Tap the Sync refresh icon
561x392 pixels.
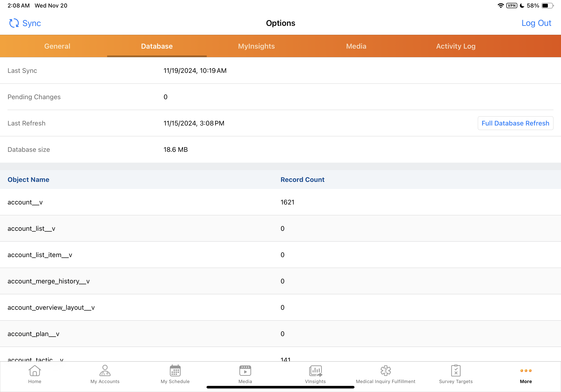(14, 23)
